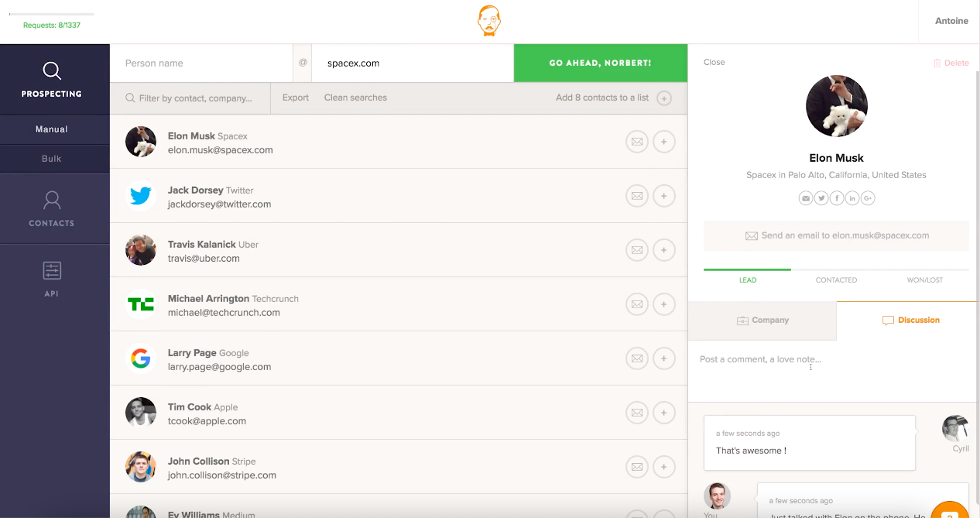Viewport: 980px width, 518px height.
Task: Delete the Elon Musk contact
Action: [x=951, y=63]
